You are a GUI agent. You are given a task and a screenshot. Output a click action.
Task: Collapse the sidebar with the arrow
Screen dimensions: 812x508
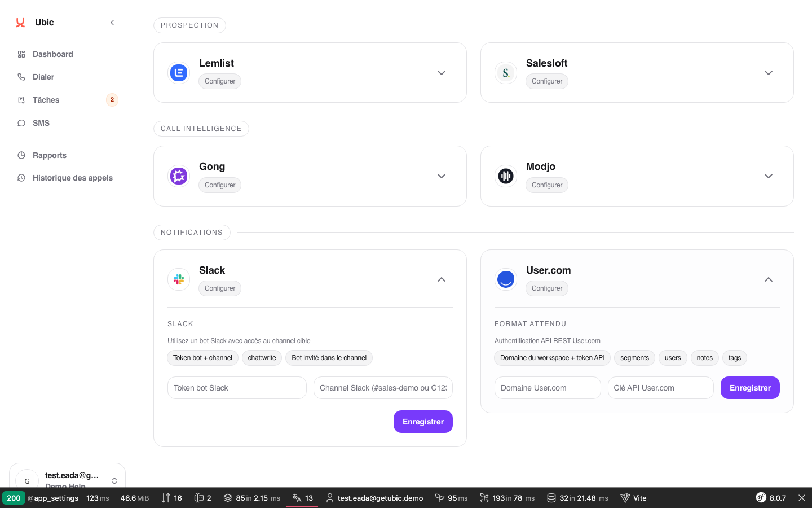click(112, 23)
